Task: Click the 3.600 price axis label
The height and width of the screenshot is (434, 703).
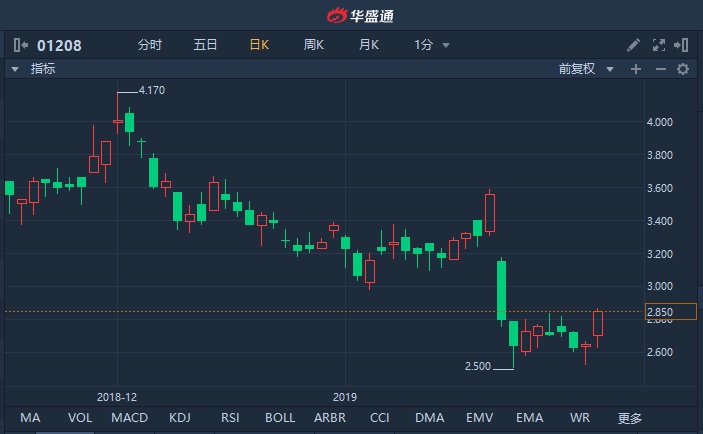Action: click(x=660, y=188)
